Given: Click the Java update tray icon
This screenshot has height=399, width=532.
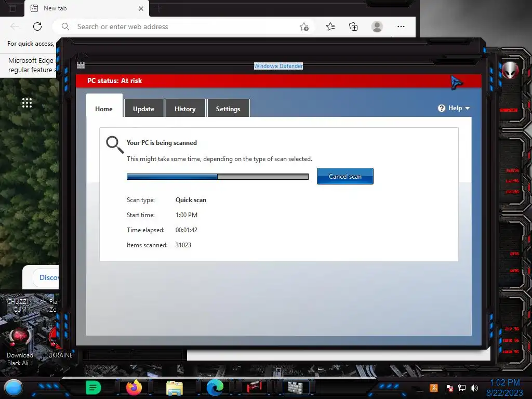Looking at the screenshot, I should point(434,388).
